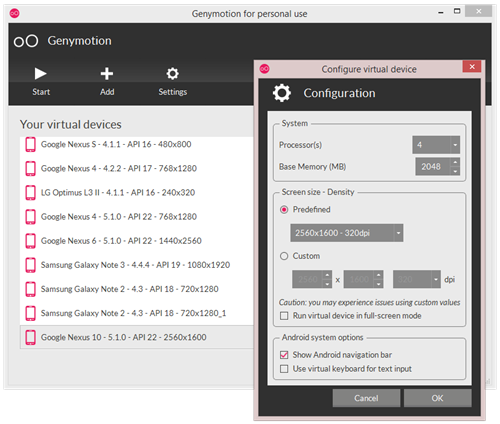Select Google Nexus 4 - 5.1.0 - API 22 row
The height and width of the screenshot is (424, 500).
click(x=137, y=217)
